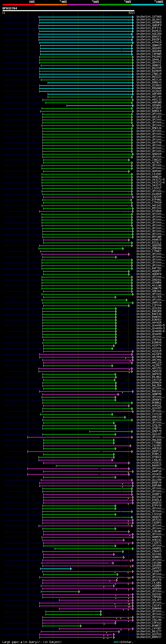Click the Large gaps legend text
Screen dimensions: 166x644
click(x=32, y=642)
